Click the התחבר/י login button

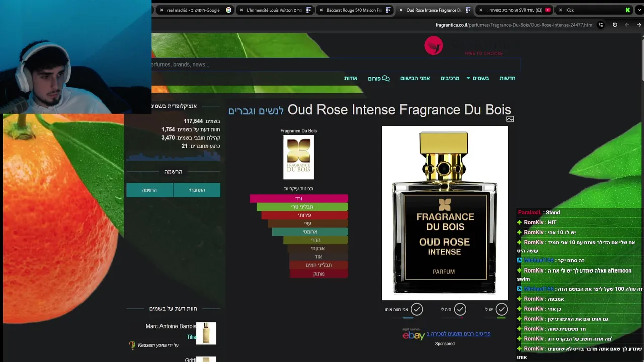click(x=197, y=190)
